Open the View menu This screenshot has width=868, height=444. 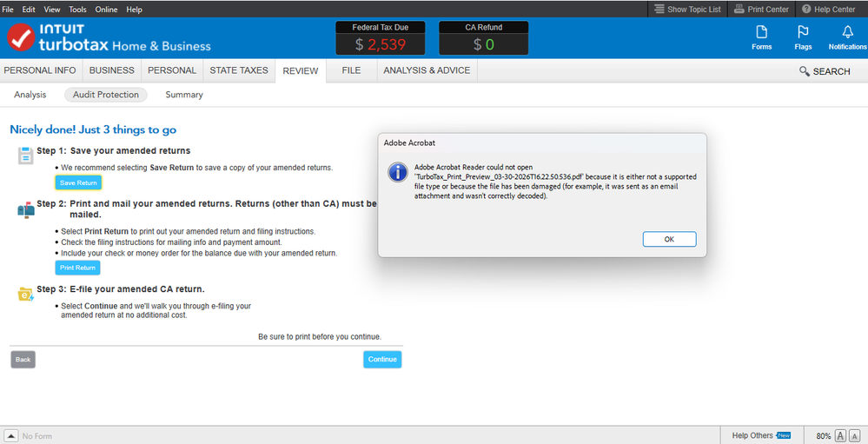tap(52, 10)
